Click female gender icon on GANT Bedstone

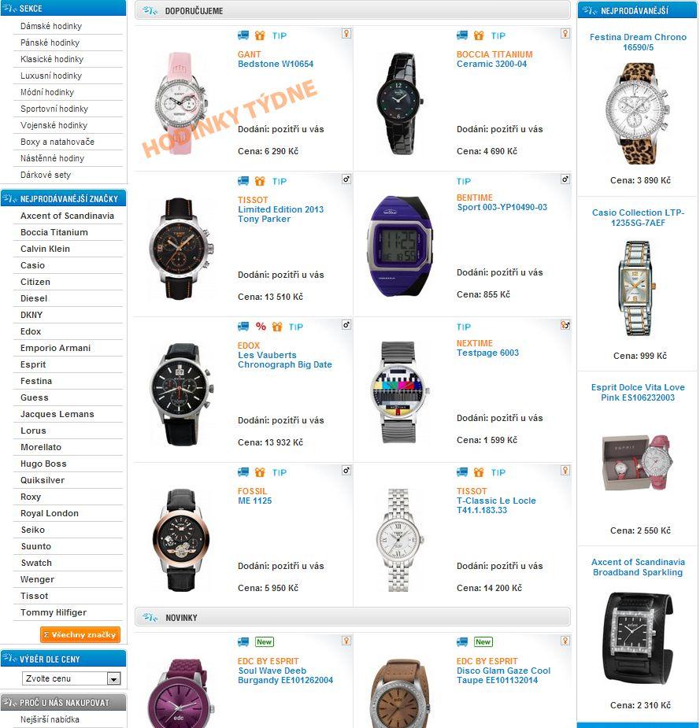pyautogui.click(x=346, y=33)
